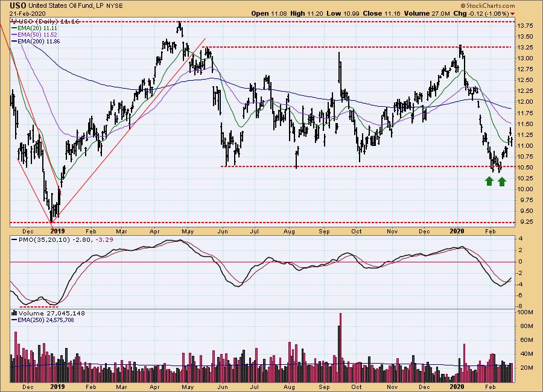Click the Nov label under the volume panel

point(392,387)
